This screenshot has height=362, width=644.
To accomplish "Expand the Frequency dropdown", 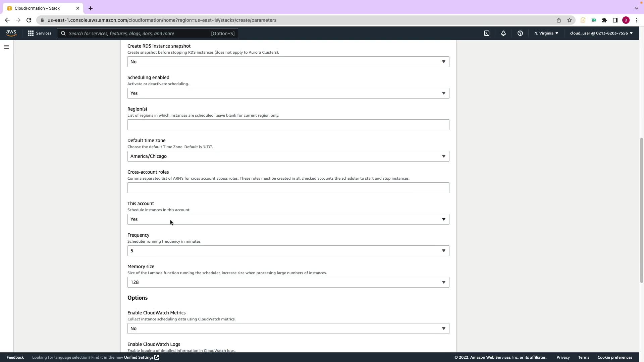I will pyautogui.click(x=288, y=251).
